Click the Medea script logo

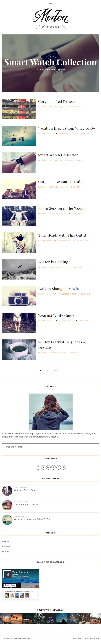[50, 16]
